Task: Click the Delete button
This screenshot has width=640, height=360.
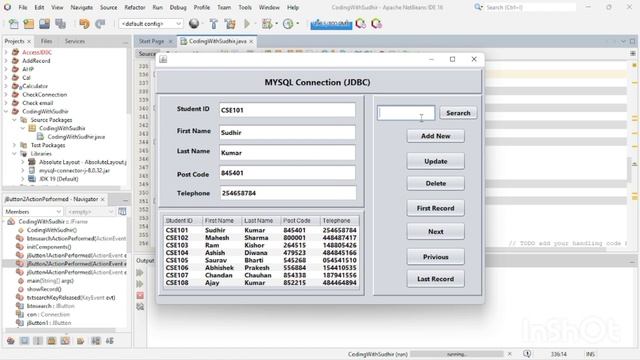Action: [436, 184]
